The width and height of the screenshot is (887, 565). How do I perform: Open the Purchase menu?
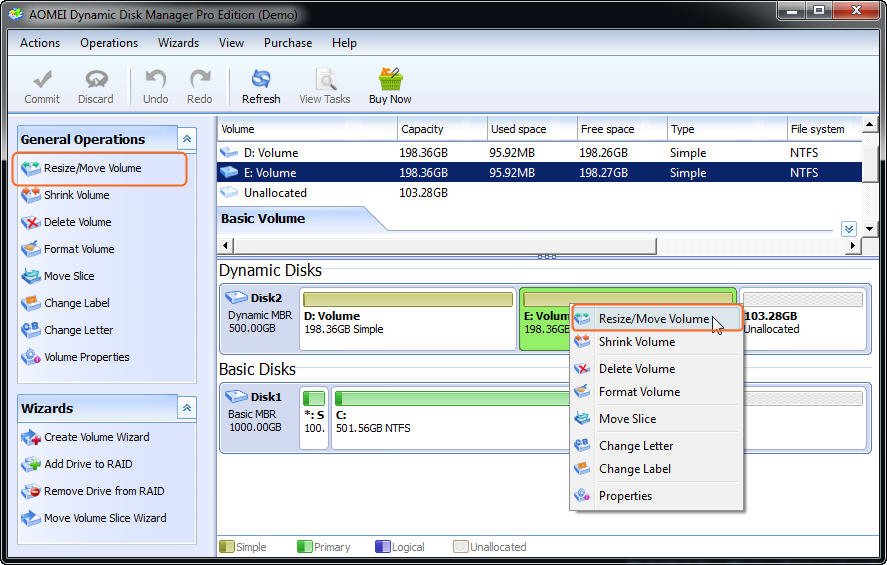288,43
